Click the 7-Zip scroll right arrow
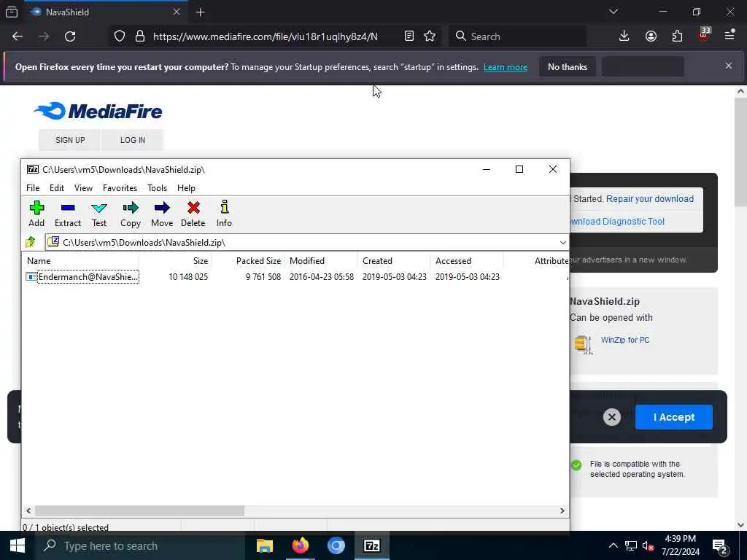 pos(562,510)
